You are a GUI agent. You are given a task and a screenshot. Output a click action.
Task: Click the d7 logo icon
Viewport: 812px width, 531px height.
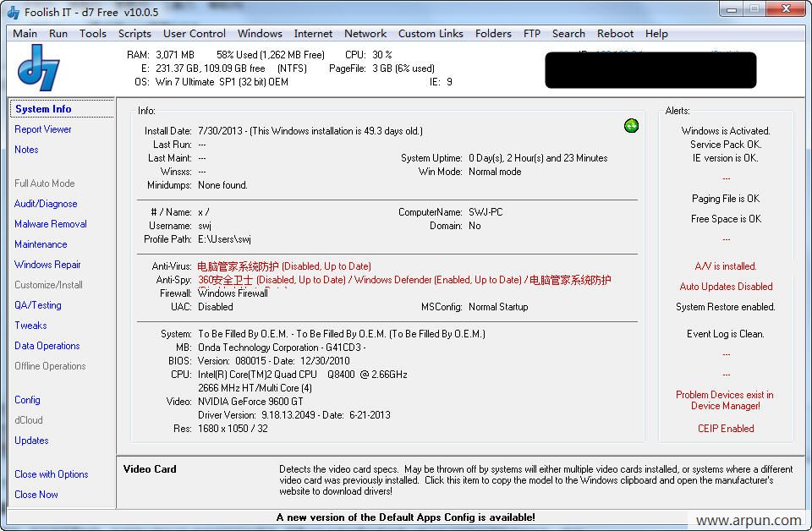pos(39,68)
